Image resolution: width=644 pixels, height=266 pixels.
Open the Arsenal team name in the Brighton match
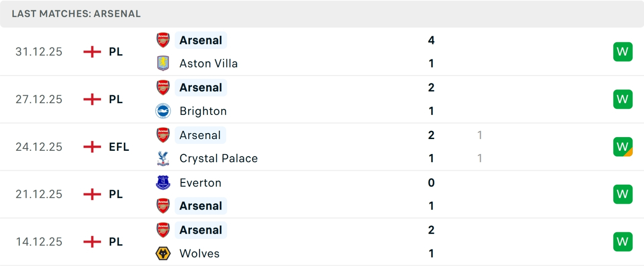[x=201, y=87]
